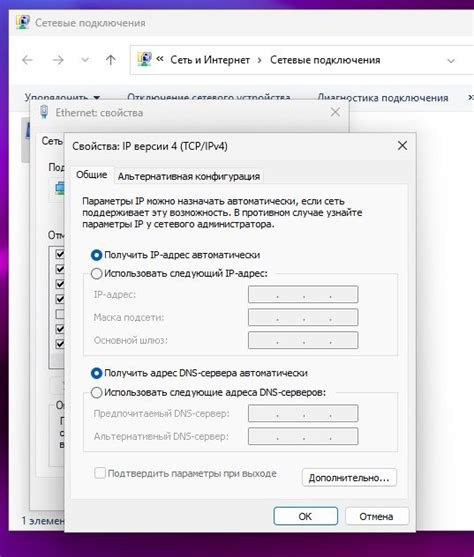
Task: Click the 'Основной шлюз' input field
Action: point(303,340)
